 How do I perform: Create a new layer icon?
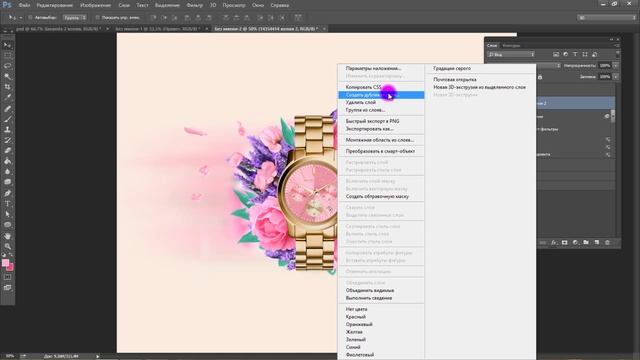(597, 242)
